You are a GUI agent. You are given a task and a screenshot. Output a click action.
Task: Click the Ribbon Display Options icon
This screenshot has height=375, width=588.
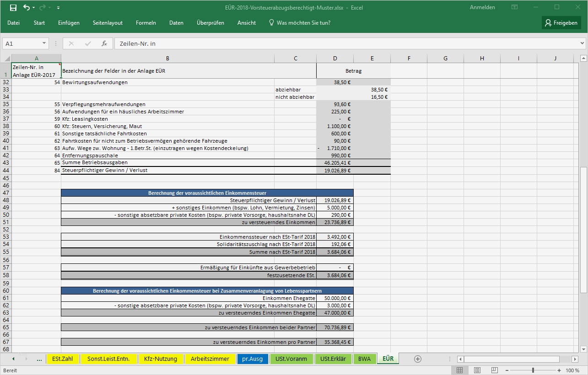[515, 7]
